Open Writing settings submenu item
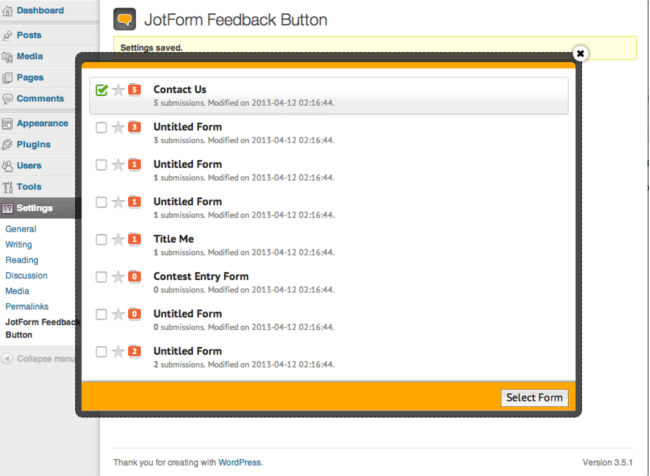Screen dimensions: 650x476 point(19,245)
